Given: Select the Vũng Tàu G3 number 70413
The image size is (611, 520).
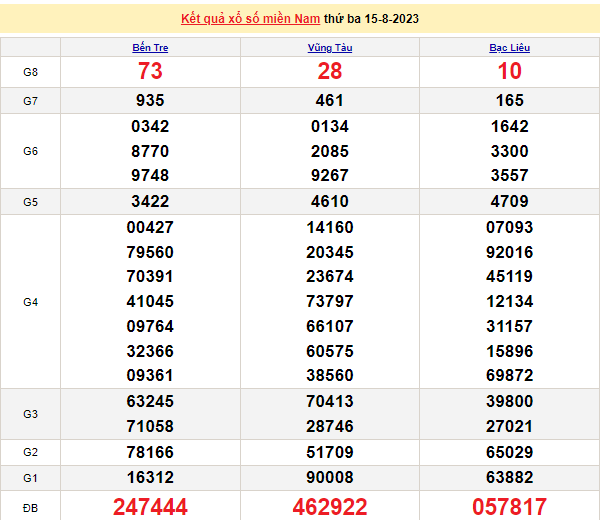Looking at the screenshot, I should click(329, 402).
